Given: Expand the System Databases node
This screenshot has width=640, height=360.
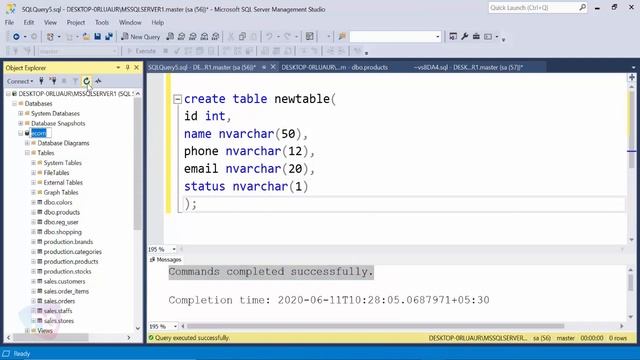Looking at the screenshot, I should pyautogui.click(x=20, y=113).
